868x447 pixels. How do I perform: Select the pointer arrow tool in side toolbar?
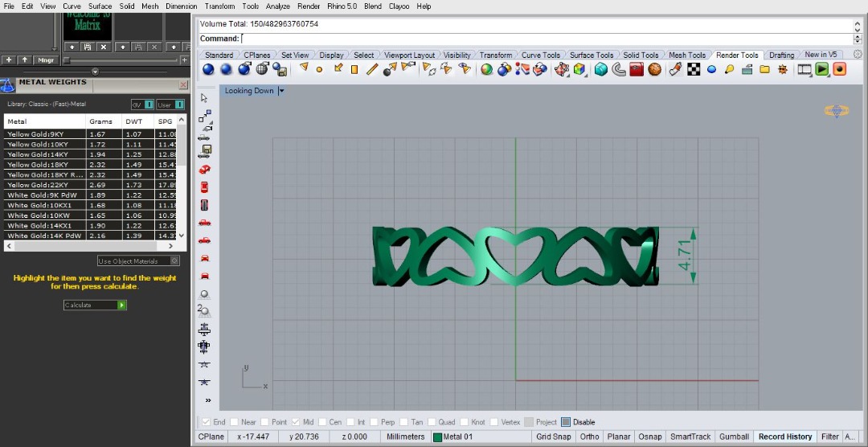click(x=204, y=98)
